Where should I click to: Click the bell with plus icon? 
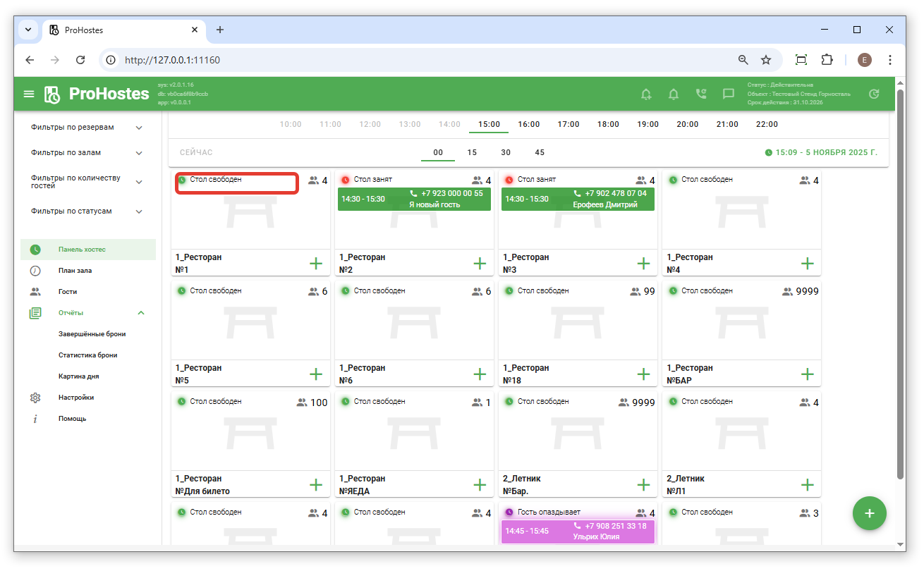click(646, 94)
